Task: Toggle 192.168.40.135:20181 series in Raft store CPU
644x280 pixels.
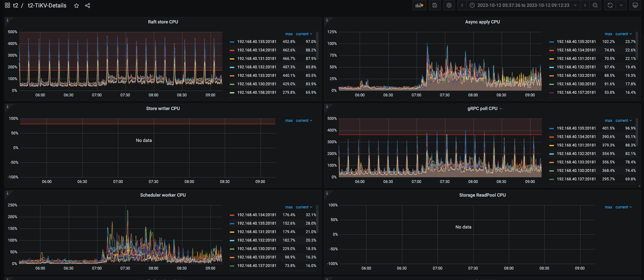Action: [x=256, y=42]
